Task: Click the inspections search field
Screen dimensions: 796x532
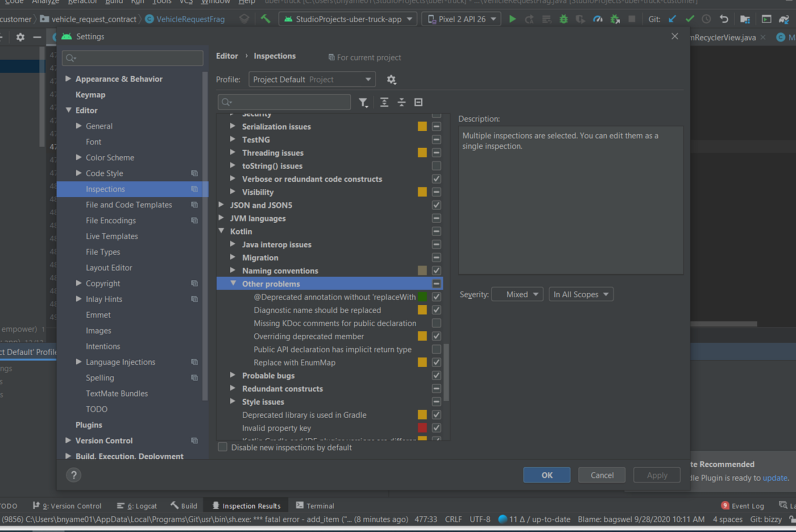Action: pyautogui.click(x=284, y=102)
